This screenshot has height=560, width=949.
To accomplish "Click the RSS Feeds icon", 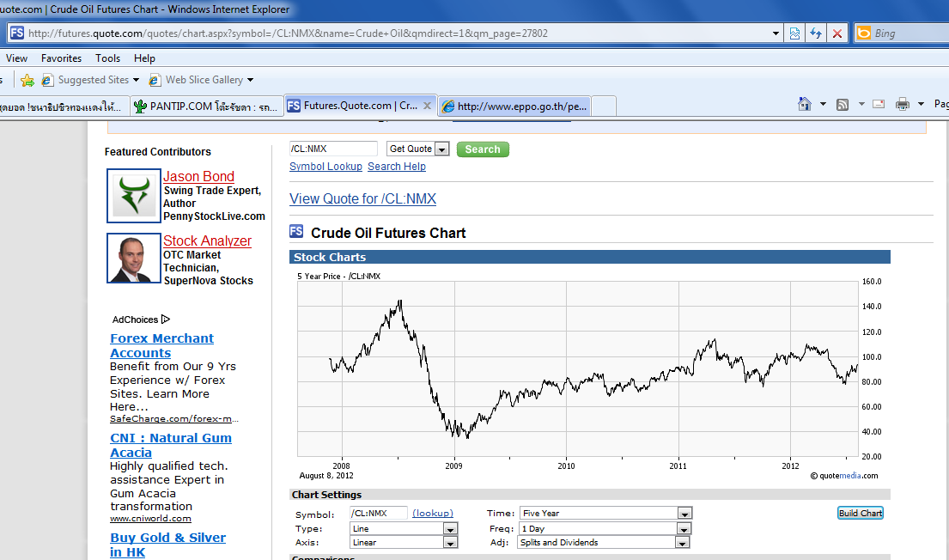I will (843, 105).
